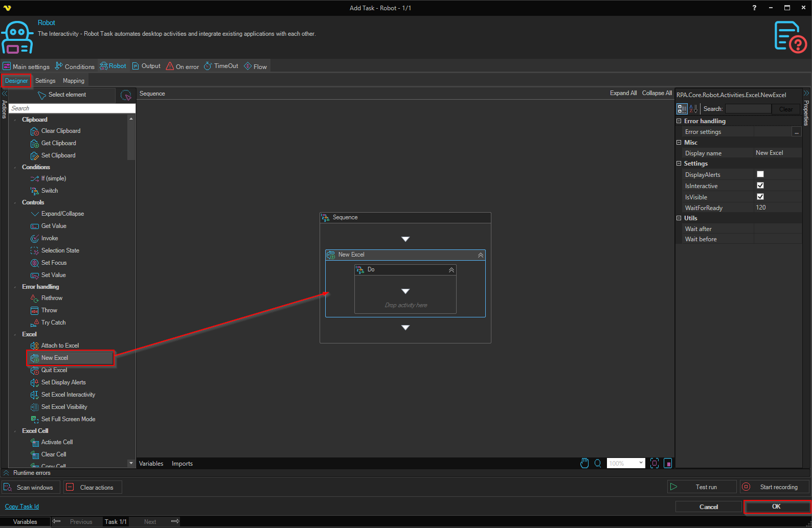
Task: Open the Mapping sub-tab
Action: click(x=74, y=81)
